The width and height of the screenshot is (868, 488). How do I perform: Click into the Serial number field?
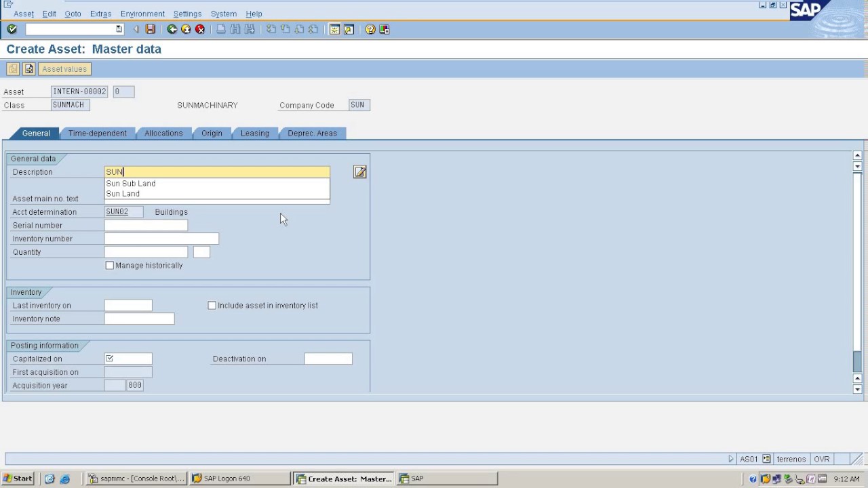pos(146,226)
